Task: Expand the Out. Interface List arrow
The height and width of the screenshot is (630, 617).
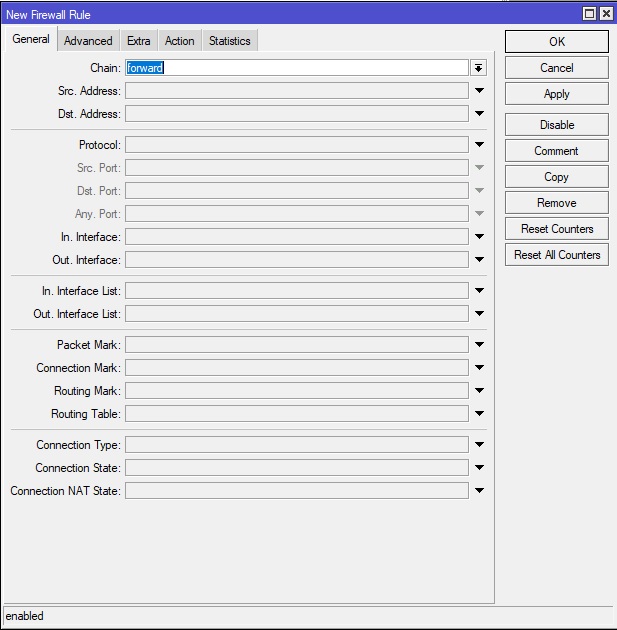Action: (x=479, y=314)
